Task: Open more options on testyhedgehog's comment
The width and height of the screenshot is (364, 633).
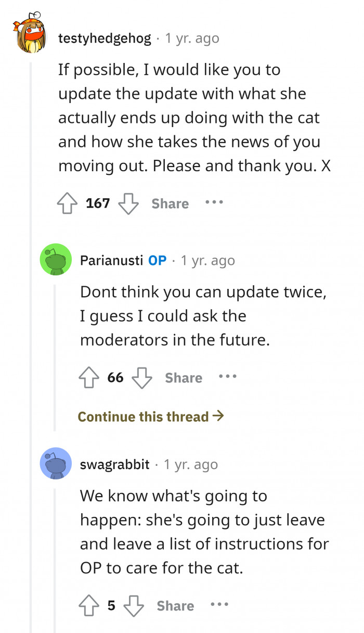Action: tap(214, 202)
